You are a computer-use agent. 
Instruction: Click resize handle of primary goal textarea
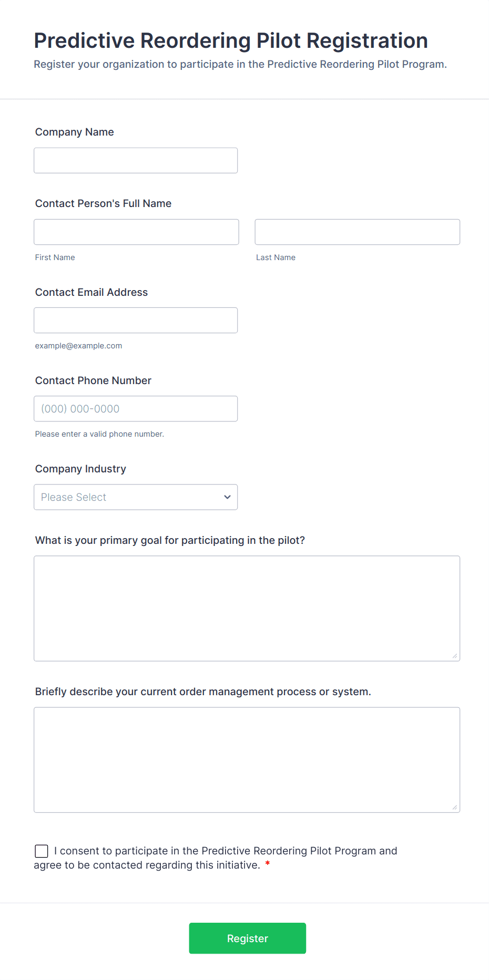[x=455, y=656]
